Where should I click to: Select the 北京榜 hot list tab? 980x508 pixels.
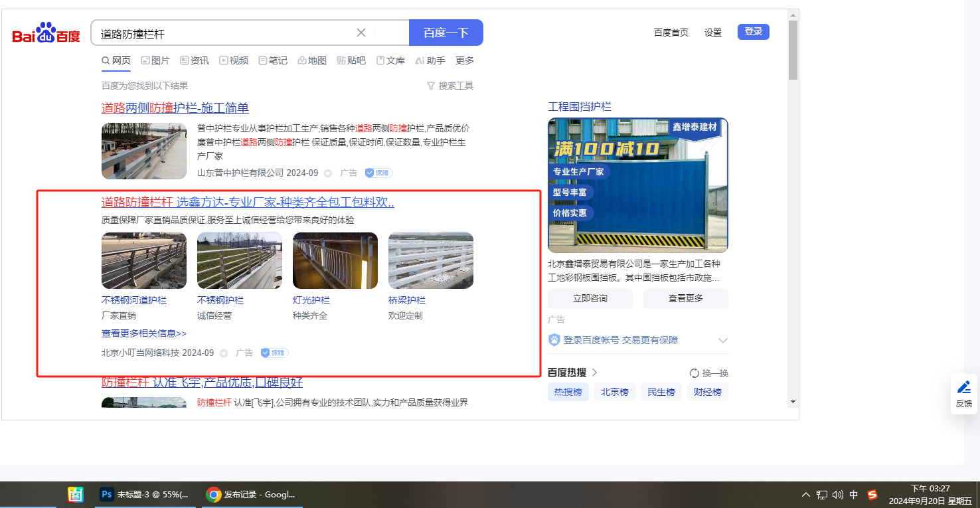(x=615, y=392)
